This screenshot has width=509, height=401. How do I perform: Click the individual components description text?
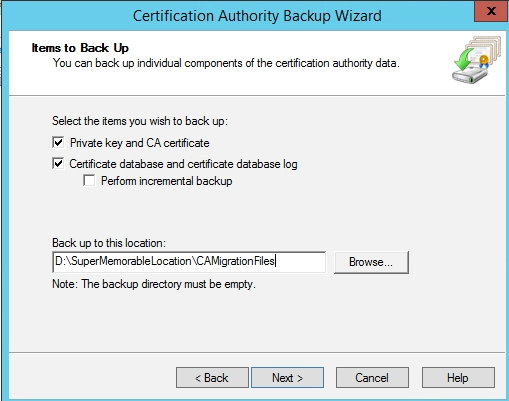pos(226,63)
